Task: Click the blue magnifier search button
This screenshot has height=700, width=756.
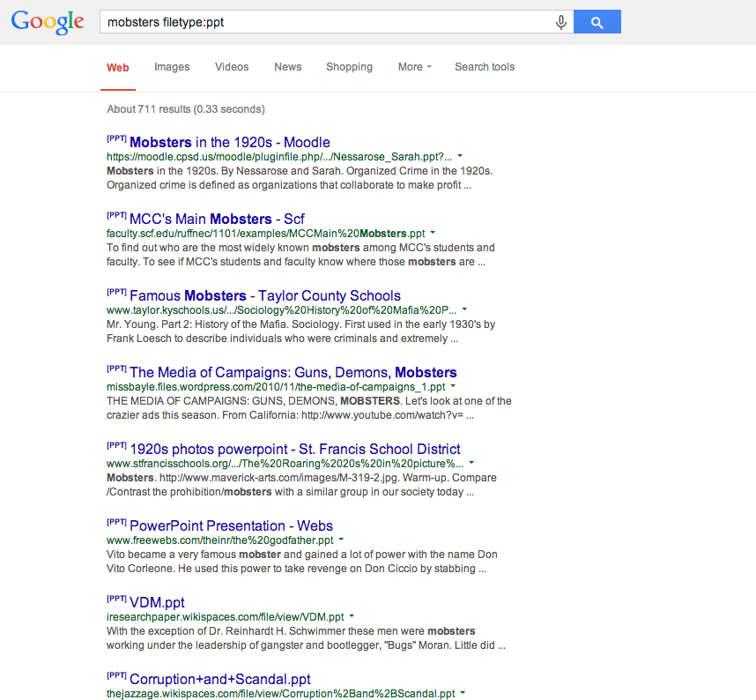Action: 597,22
